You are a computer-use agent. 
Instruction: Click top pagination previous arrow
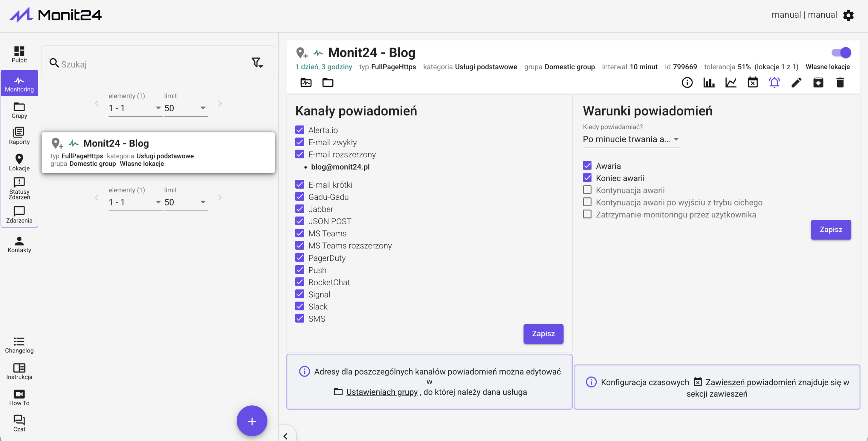[x=97, y=103]
